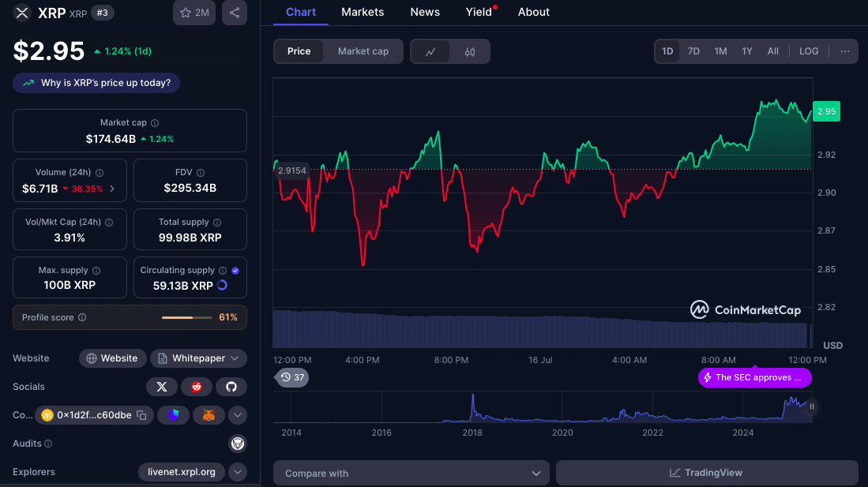This screenshot has width=868, height=487.
Task: Open TradingView chart button
Action: click(707, 473)
